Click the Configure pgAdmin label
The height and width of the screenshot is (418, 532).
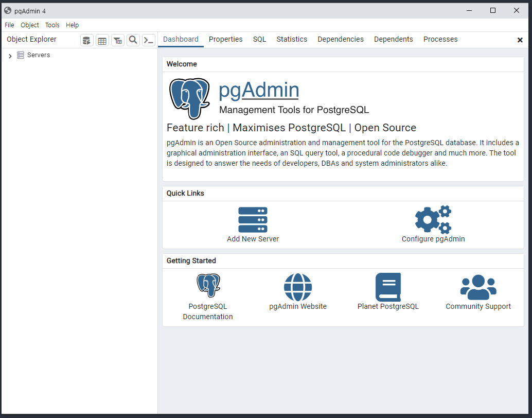coord(433,239)
